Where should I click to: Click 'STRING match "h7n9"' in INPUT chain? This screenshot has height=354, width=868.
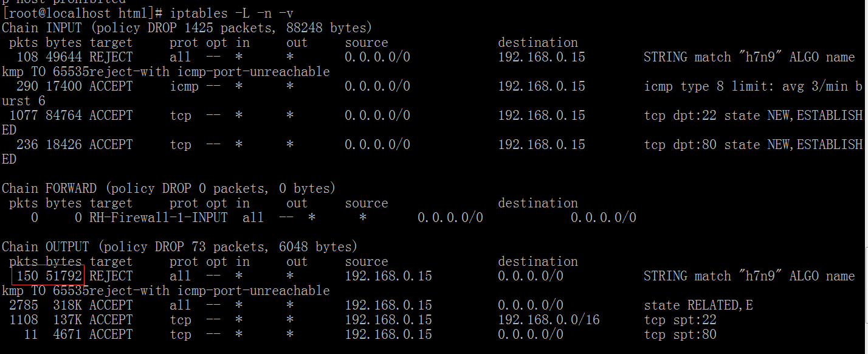click(709, 57)
